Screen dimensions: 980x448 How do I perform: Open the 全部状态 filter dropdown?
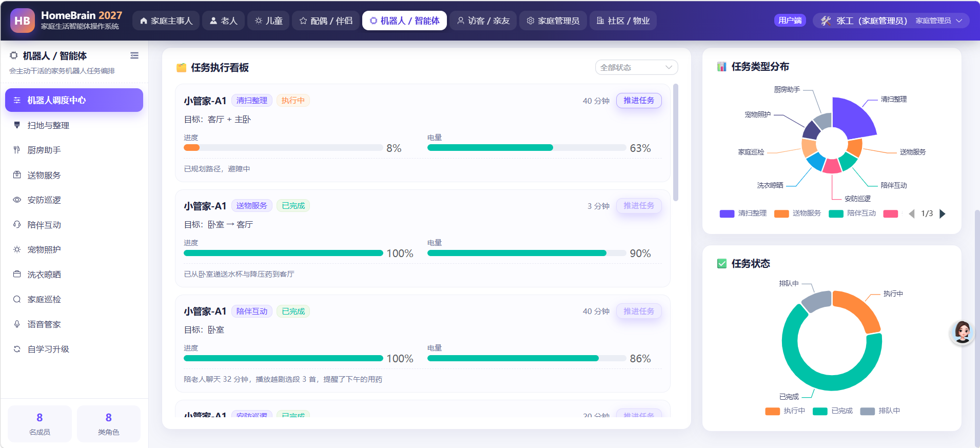(x=636, y=67)
